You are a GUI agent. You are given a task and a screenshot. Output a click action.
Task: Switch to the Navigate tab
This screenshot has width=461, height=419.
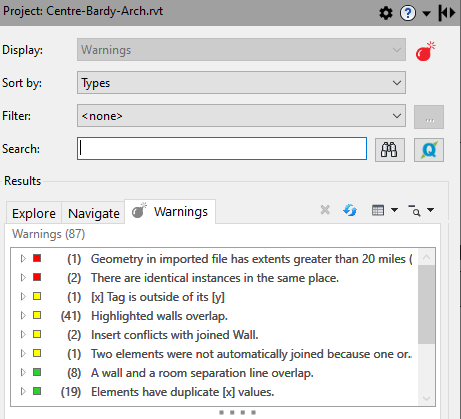(x=94, y=213)
